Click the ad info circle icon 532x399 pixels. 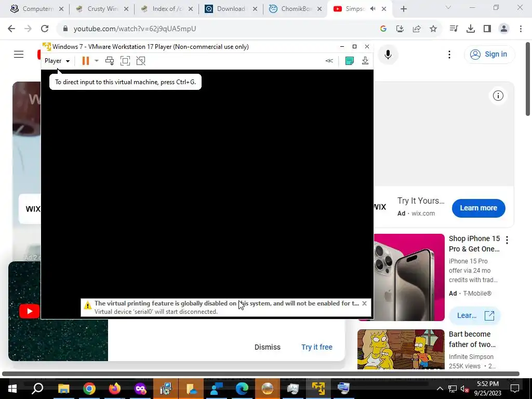tap(498, 96)
